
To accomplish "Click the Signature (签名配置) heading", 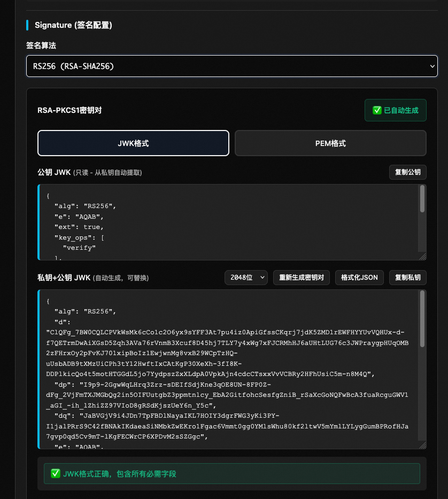I will tap(73, 25).
